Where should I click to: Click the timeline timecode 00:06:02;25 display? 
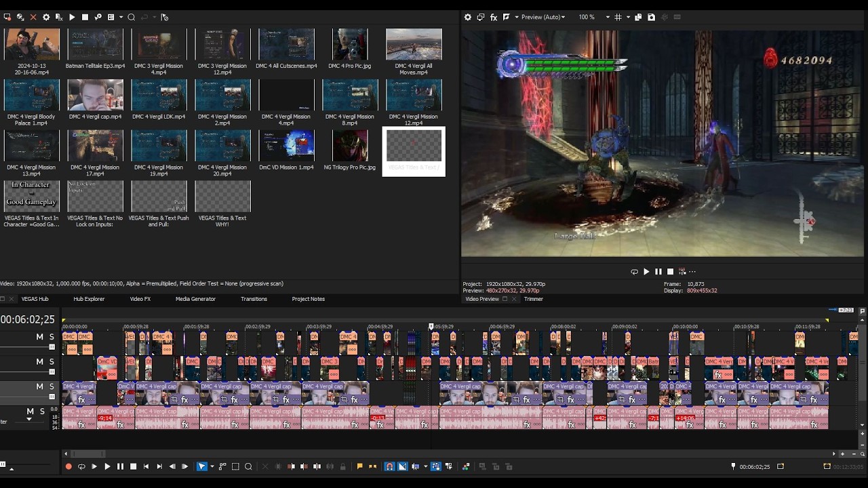pyautogui.click(x=28, y=319)
